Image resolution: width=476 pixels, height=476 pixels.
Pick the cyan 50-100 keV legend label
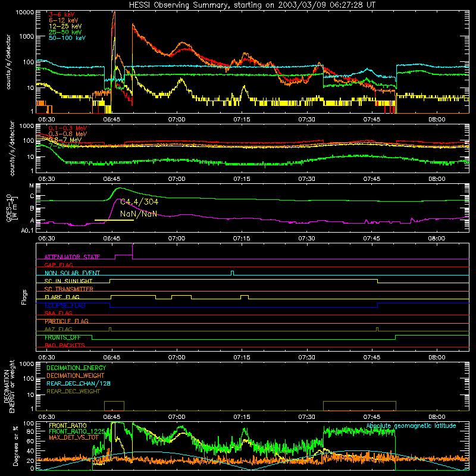click(x=67, y=37)
